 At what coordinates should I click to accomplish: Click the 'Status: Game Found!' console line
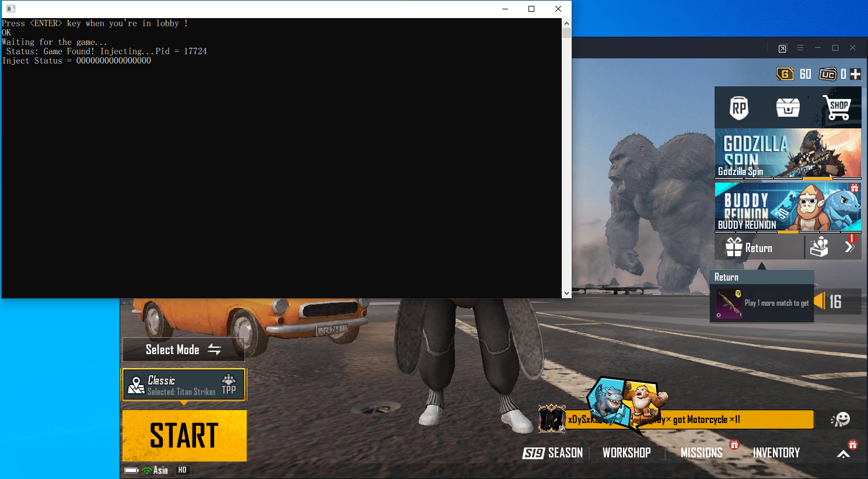point(106,51)
